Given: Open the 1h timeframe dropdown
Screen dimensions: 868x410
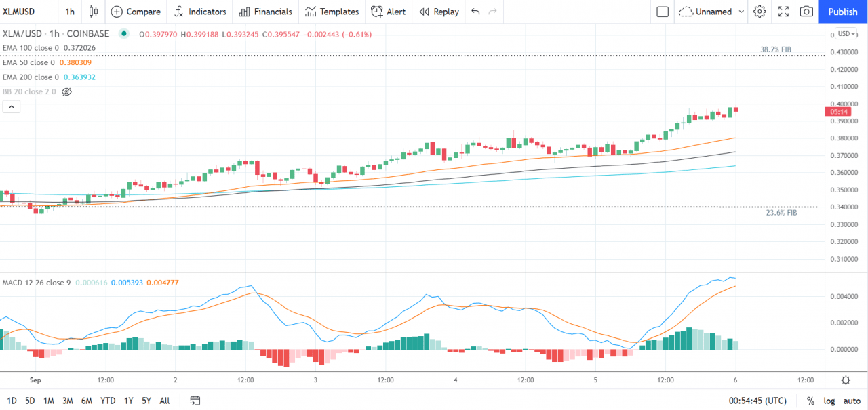Looking at the screenshot, I should 68,12.
